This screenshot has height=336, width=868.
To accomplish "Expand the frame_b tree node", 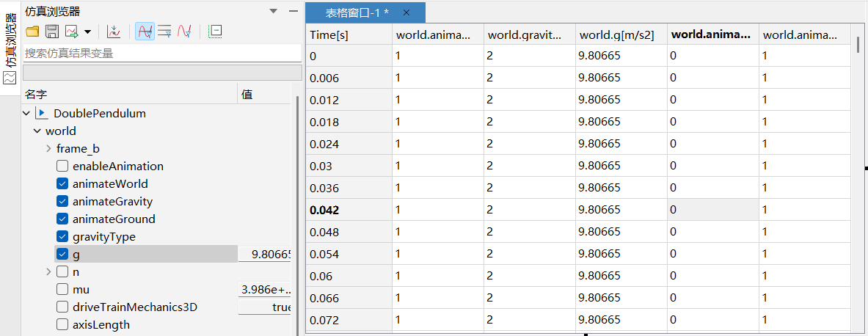I will click(x=48, y=149).
